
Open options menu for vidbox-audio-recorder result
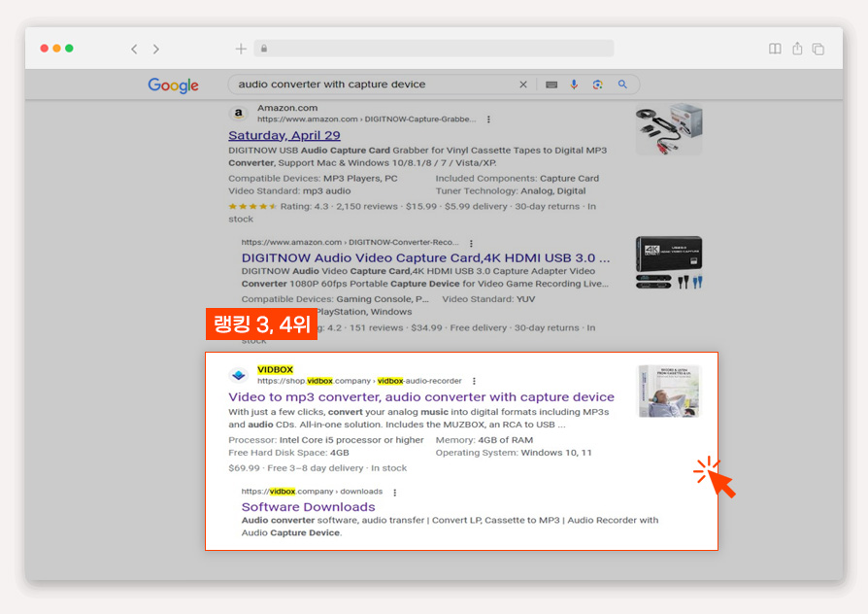point(474,381)
